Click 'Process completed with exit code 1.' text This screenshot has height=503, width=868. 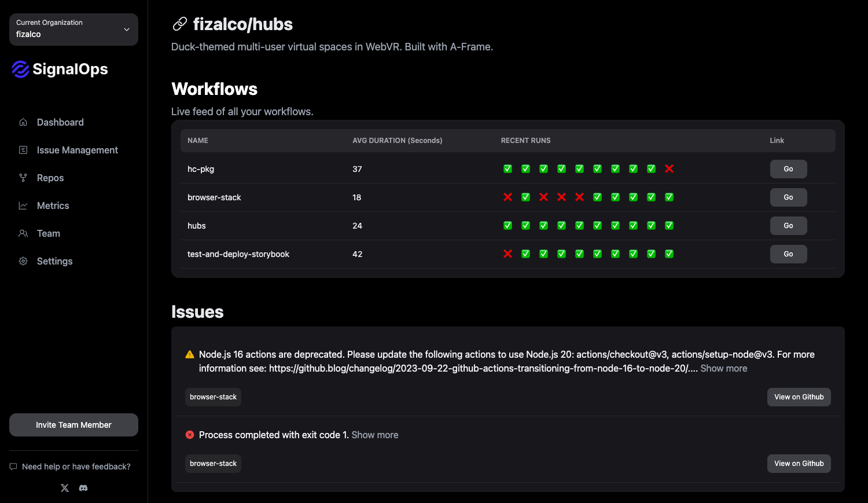(274, 435)
